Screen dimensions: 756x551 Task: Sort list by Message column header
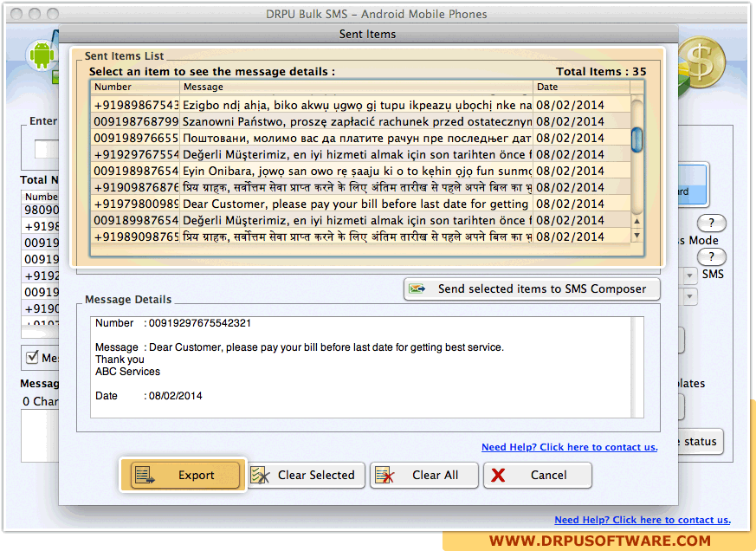click(x=356, y=87)
